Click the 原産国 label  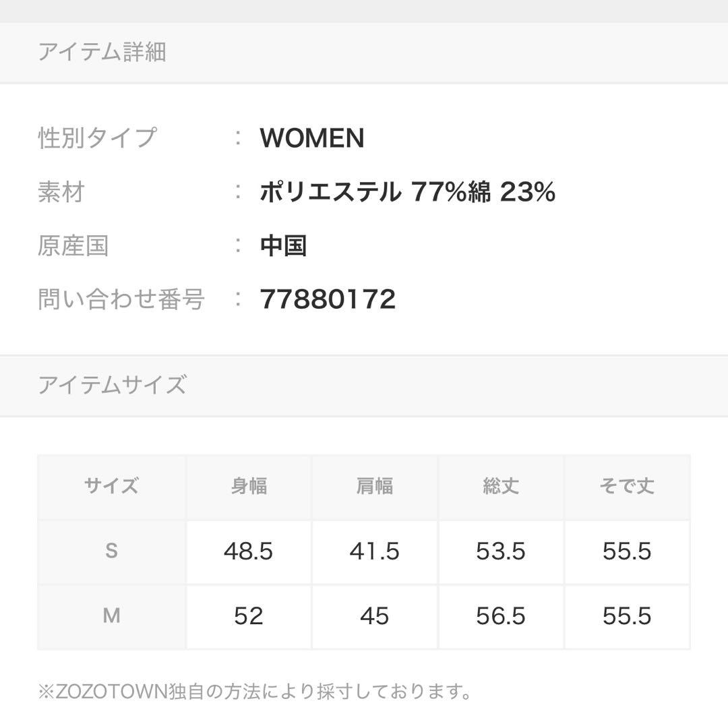[x=73, y=245]
